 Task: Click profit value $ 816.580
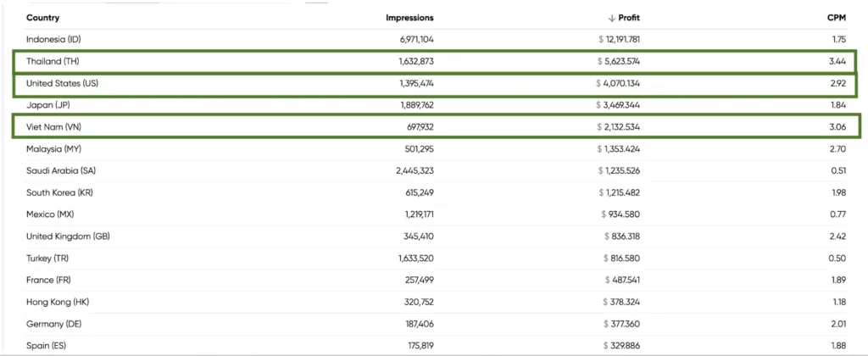click(623, 258)
